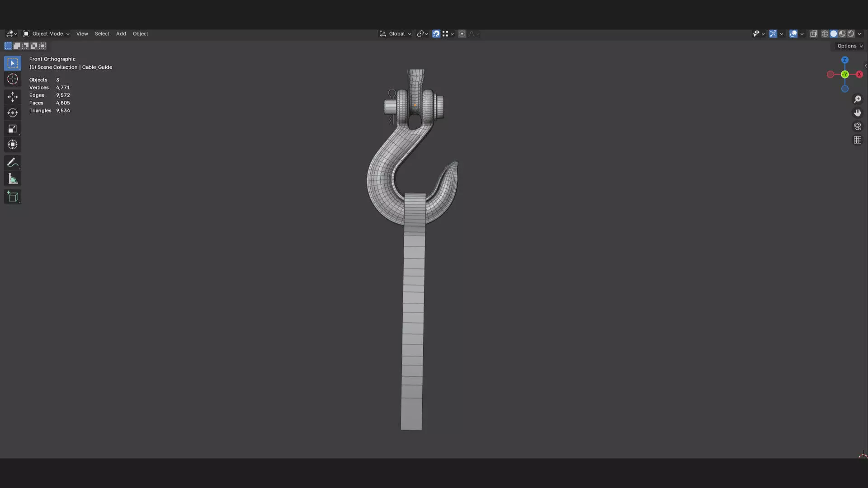Select the Rotate tool
The height and width of the screenshot is (488, 868).
pyautogui.click(x=13, y=113)
